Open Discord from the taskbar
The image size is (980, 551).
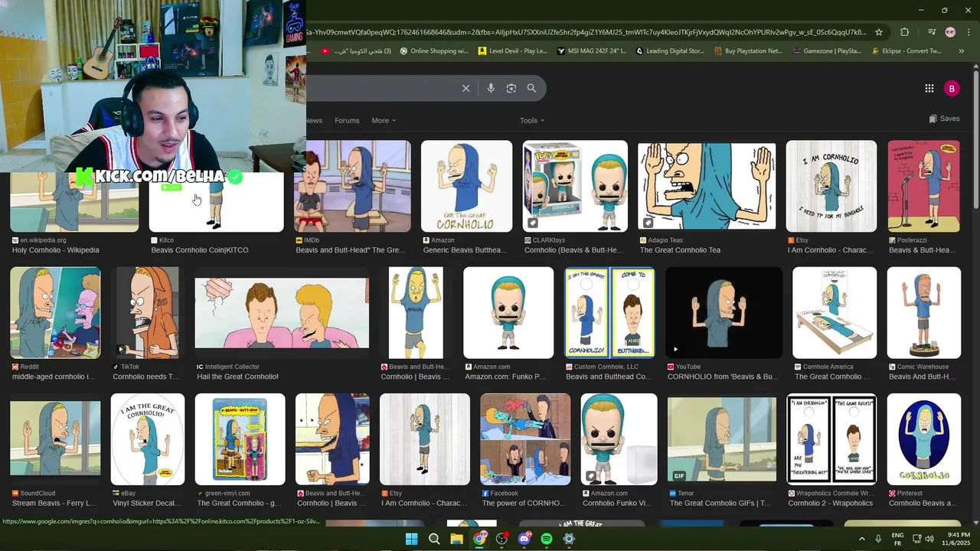click(524, 539)
